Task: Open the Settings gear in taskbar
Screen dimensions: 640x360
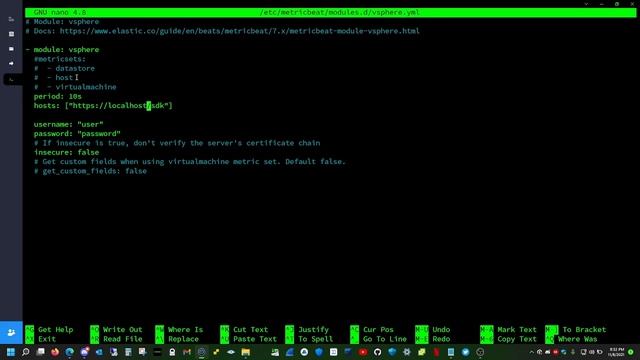Action: tap(407, 352)
